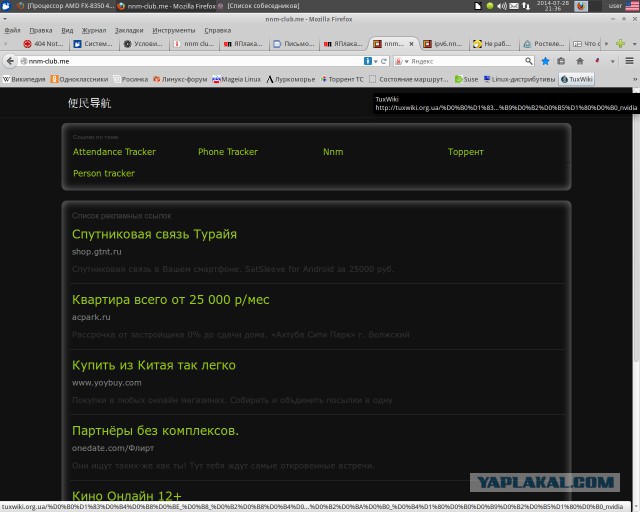Viewport: 640px width, 512px height.
Task: Click the US flag keyboard layout icon
Action: click(632, 6)
